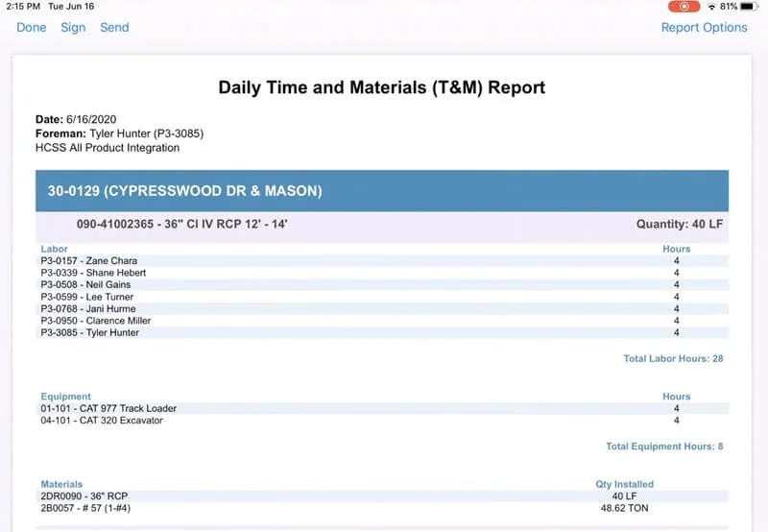Image resolution: width=768 pixels, height=532 pixels.
Task: Select labor row P3-0599 - Lee Turner
Action: (x=382, y=297)
